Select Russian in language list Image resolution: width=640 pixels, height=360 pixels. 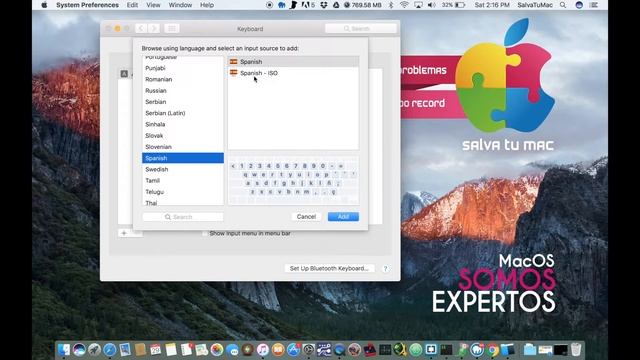pyautogui.click(x=183, y=91)
